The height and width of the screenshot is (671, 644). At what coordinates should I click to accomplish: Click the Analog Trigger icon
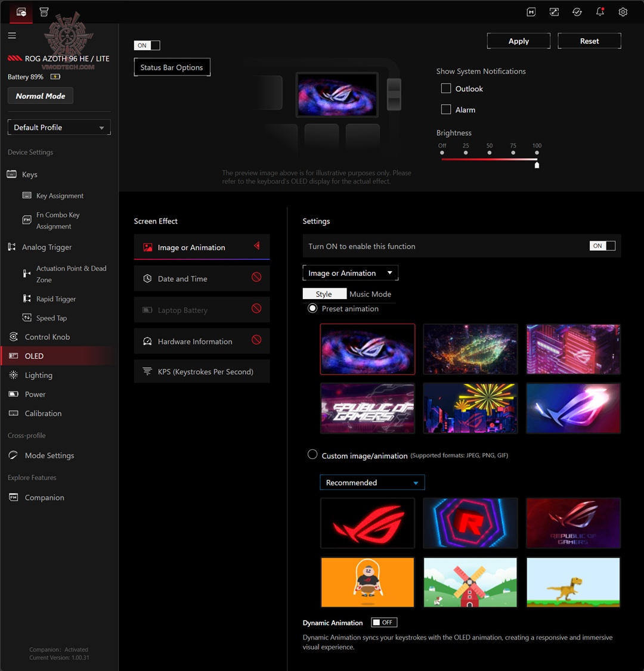[12, 247]
